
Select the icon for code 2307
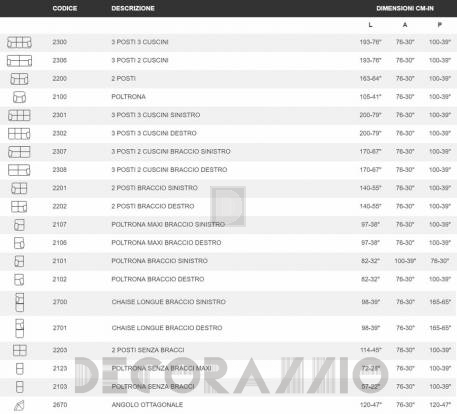click(19, 152)
